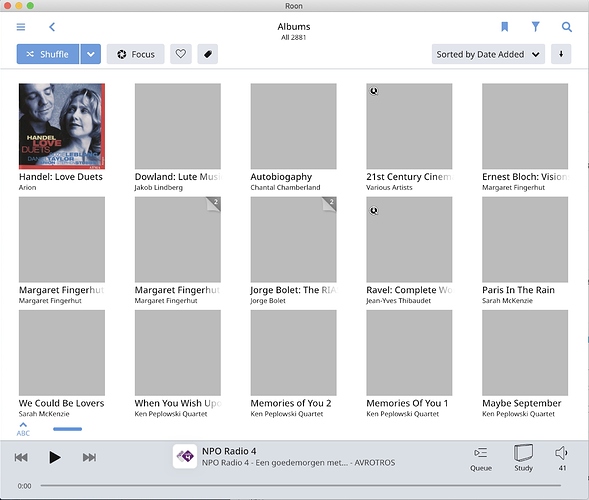Image resolution: width=589 pixels, height=500 pixels.
Task: Click the badge icon on 21st Century Cinema
Action: tap(374, 91)
